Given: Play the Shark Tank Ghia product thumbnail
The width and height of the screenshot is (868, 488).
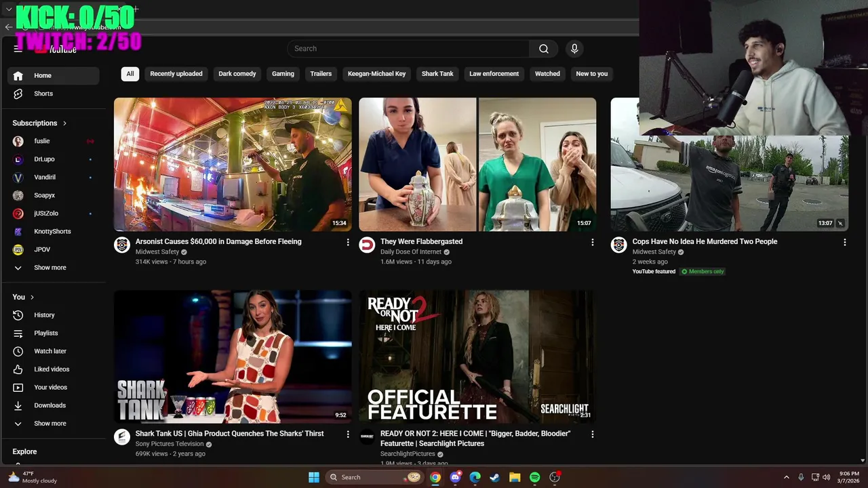Looking at the screenshot, I should (233, 357).
